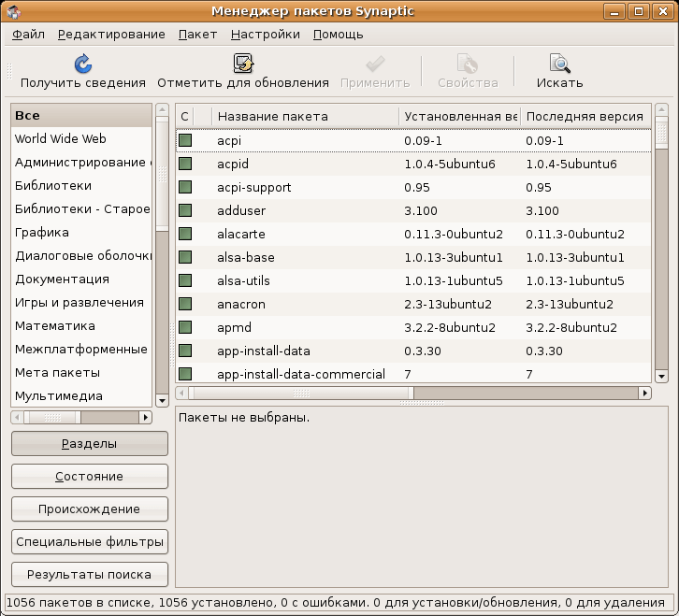
Task: Toggle status box for app-install-data
Action: coord(185,351)
